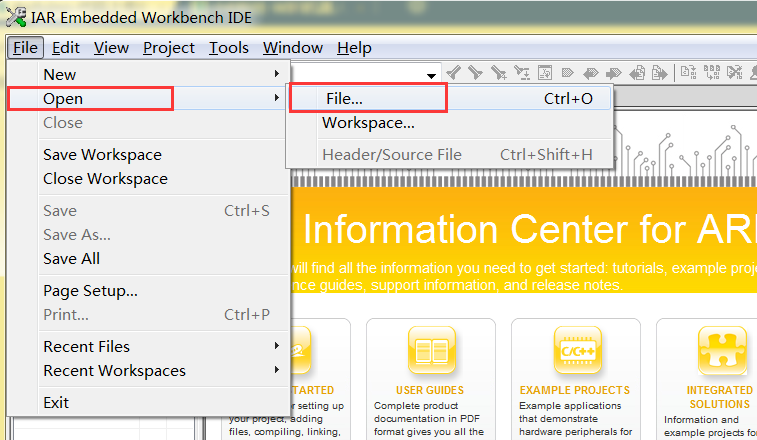Select Save Workspace menu item
The width and height of the screenshot is (757, 440).
coord(148,155)
